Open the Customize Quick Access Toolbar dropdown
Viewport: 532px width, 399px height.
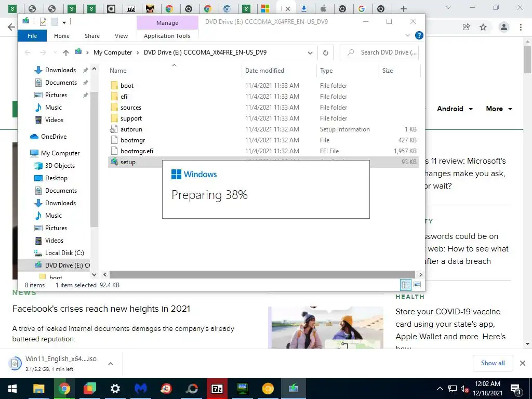(64, 22)
